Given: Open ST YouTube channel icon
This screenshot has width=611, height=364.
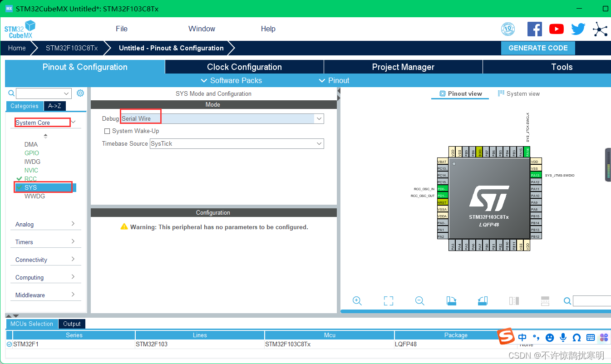Looking at the screenshot, I should (x=557, y=29).
